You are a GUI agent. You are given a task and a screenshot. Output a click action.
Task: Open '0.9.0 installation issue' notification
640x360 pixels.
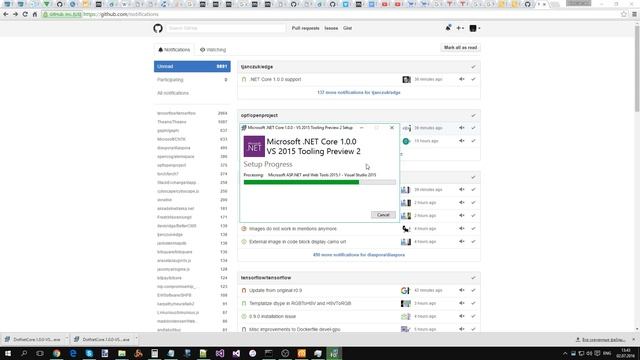pos(272,316)
